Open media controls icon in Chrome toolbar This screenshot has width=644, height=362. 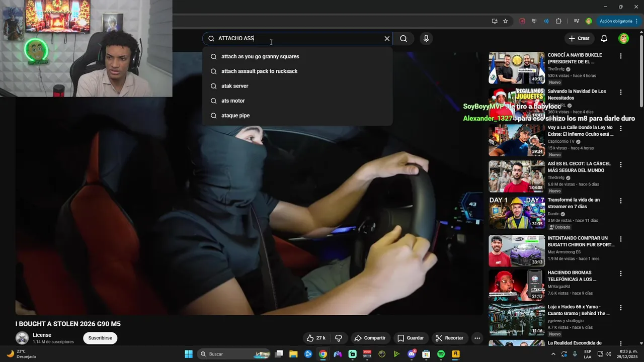click(577, 21)
